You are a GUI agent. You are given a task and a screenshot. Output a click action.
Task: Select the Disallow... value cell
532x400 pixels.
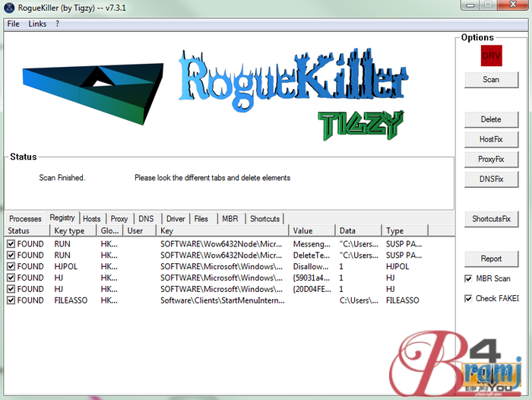311,267
